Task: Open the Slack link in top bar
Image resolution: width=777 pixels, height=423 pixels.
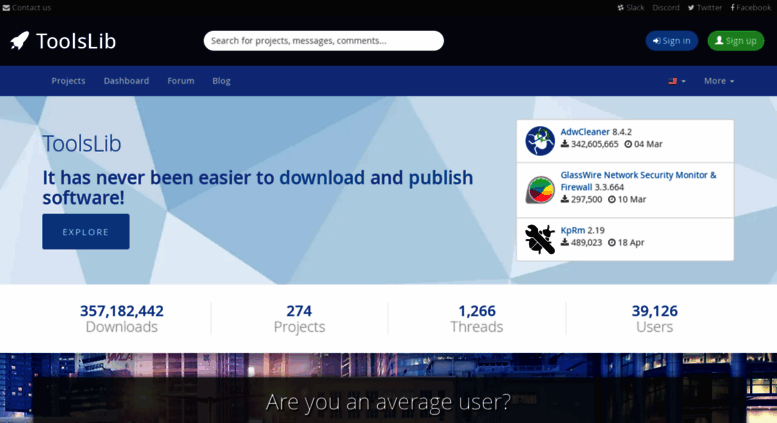Action: tap(631, 7)
